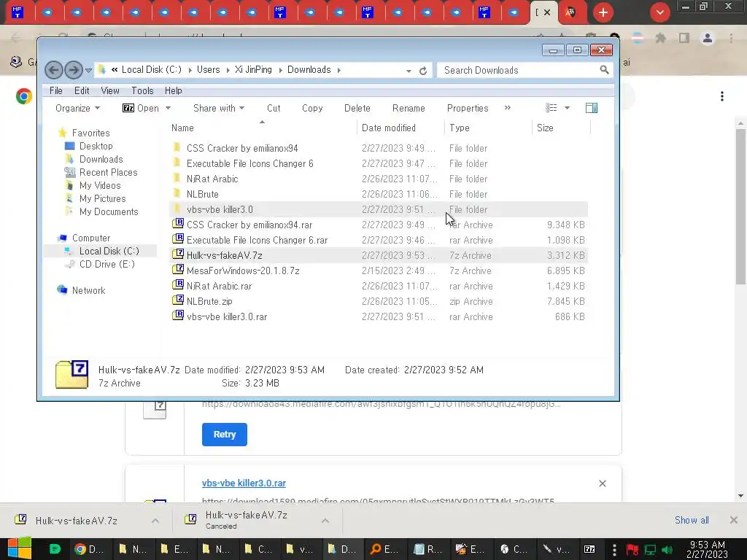
Task: Click Delete in the toolbar
Action: [357, 108]
